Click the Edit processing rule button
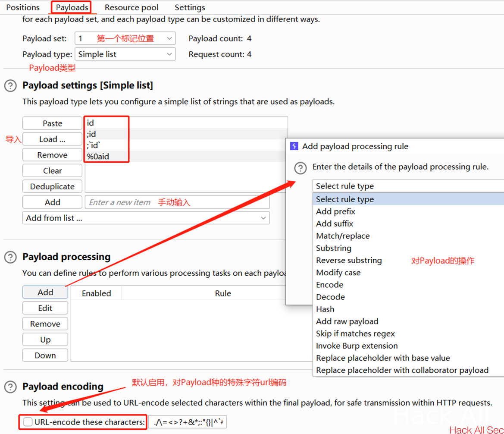The width and height of the screenshot is (504, 434). pos(45,308)
